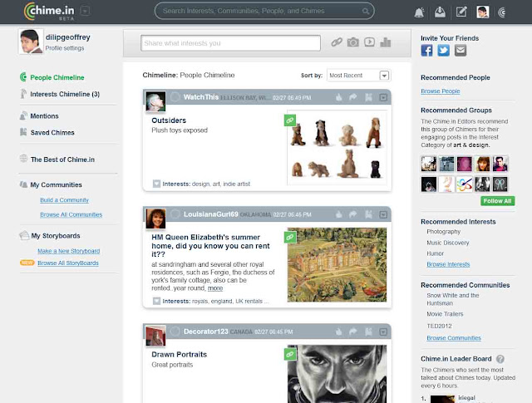Open Profile settings
The image size is (532, 403).
click(65, 48)
